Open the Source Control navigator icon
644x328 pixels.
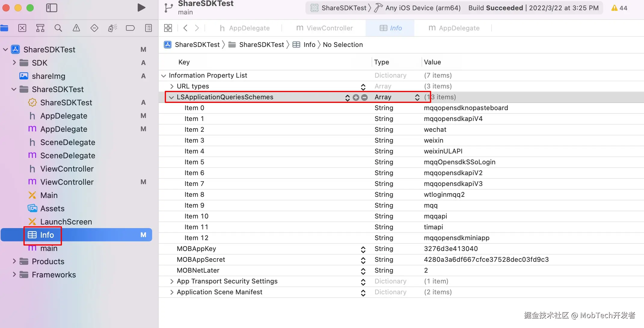point(22,28)
